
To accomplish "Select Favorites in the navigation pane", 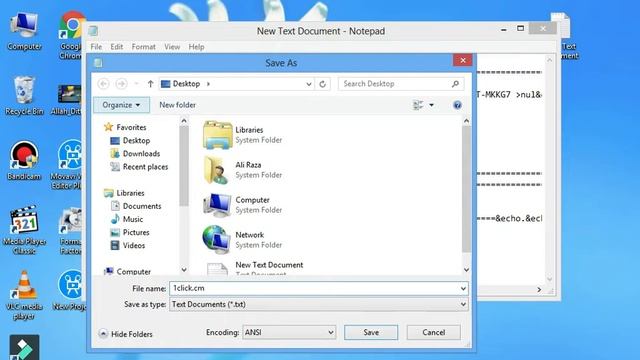I will pos(125,127).
